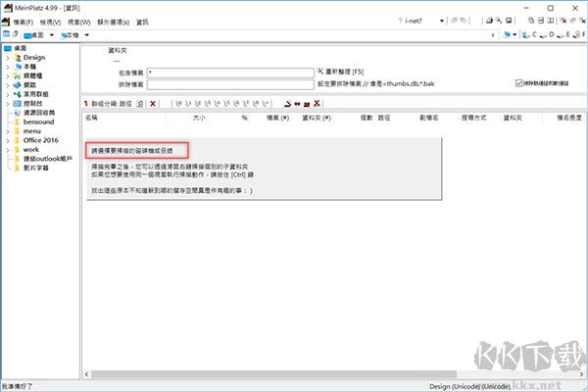This screenshot has height=392, width=588.
Task: Select the bensound folder
Action: [38, 122]
